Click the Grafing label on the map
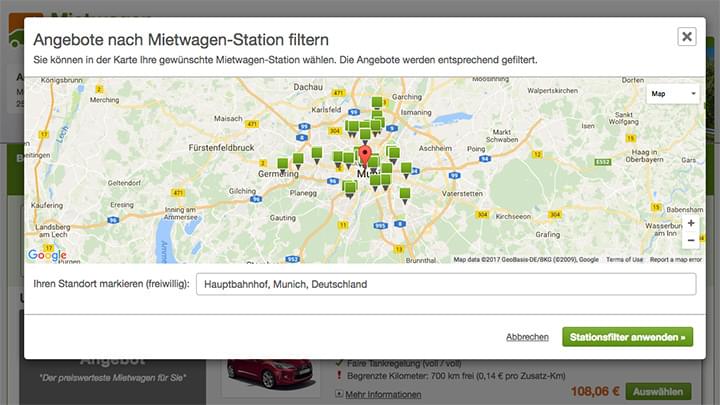The height and width of the screenshot is (405, 720). tap(547, 234)
